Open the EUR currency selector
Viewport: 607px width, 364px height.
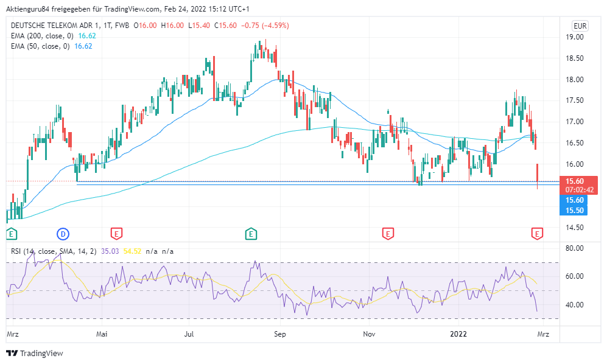tap(580, 26)
